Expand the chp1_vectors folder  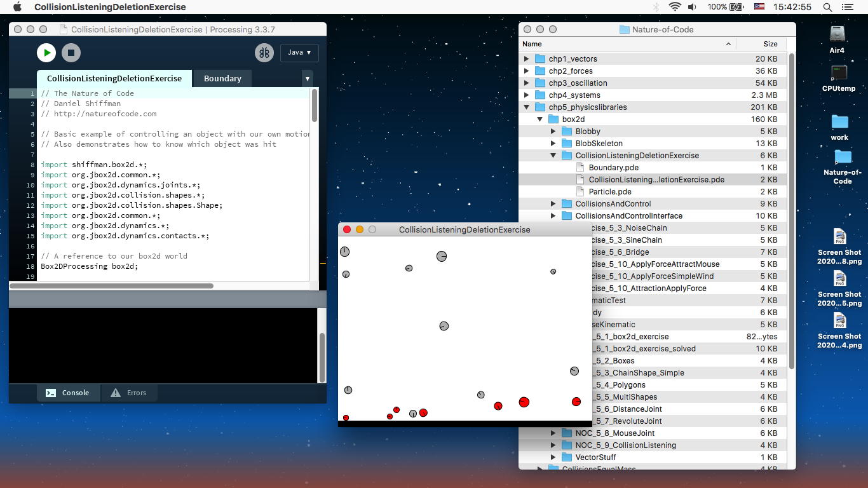[x=526, y=59]
